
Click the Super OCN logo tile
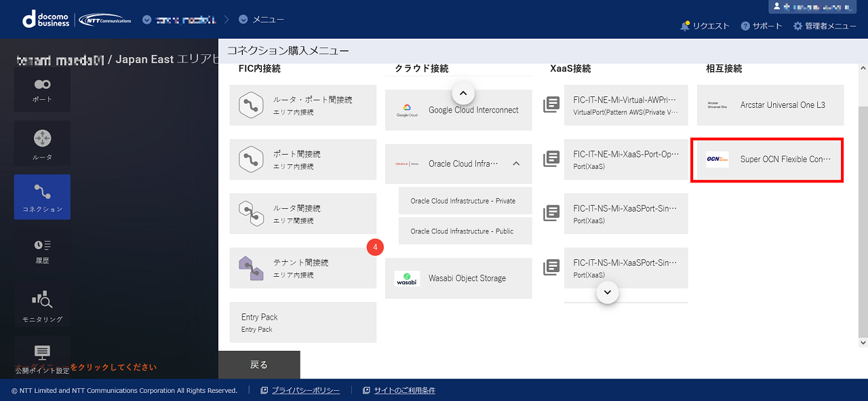[717, 159]
